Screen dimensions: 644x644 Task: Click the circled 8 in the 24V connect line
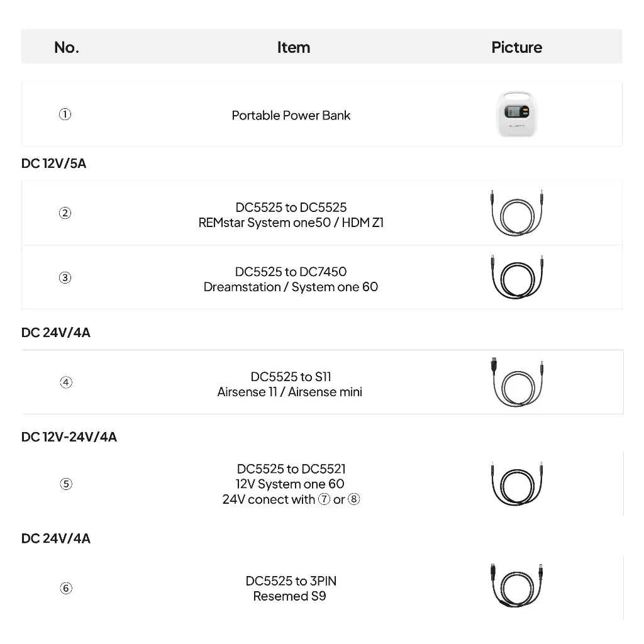(x=354, y=500)
